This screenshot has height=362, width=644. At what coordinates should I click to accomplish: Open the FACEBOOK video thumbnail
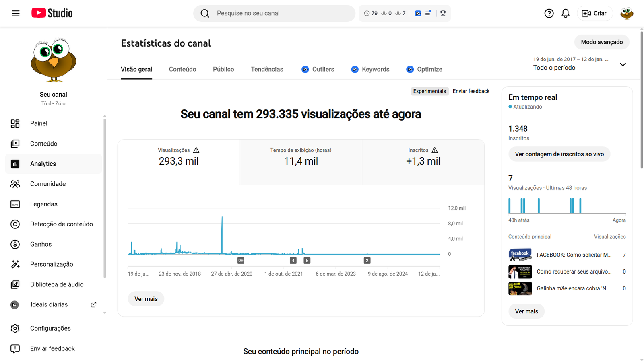[x=520, y=255]
